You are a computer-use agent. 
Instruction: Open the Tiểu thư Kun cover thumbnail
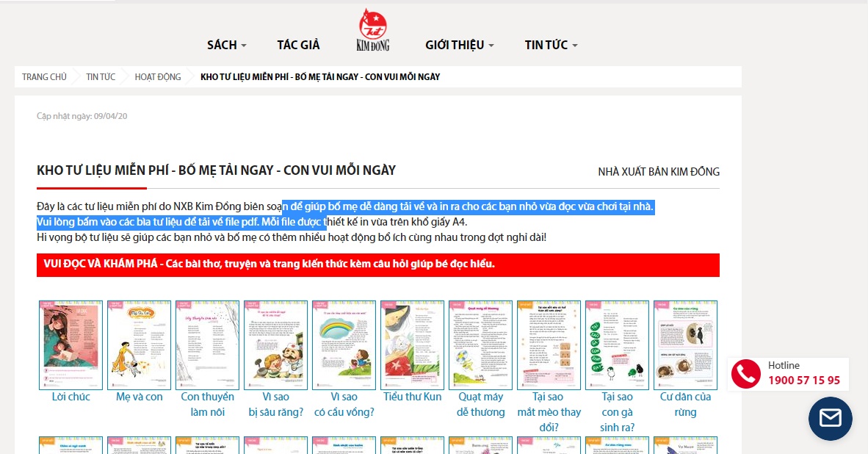(413, 345)
